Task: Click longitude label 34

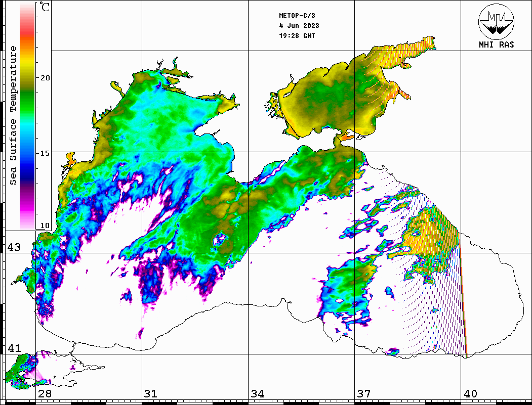Action: pos(258,393)
